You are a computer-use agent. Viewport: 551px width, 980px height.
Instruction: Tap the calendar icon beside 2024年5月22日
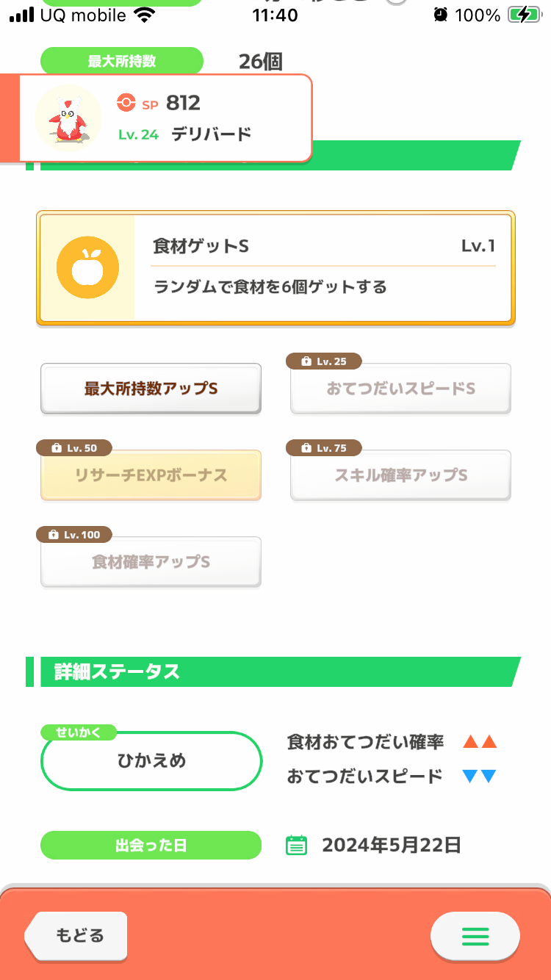(296, 845)
